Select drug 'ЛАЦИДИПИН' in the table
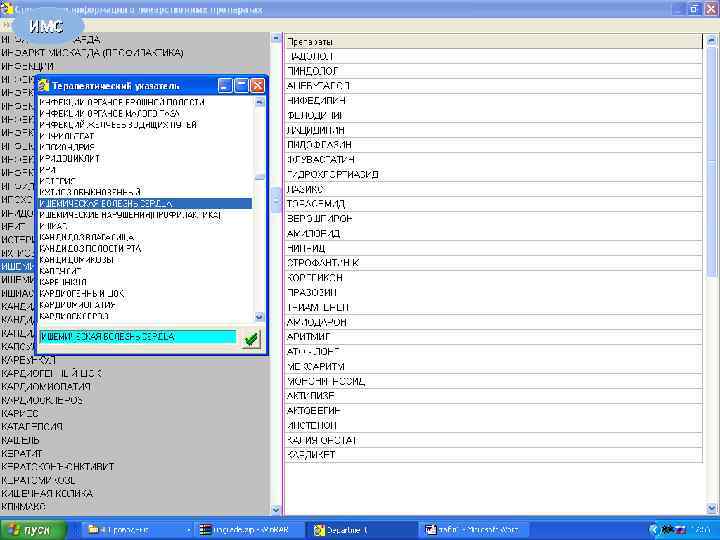The height and width of the screenshot is (540, 720). click(x=494, y=130)
